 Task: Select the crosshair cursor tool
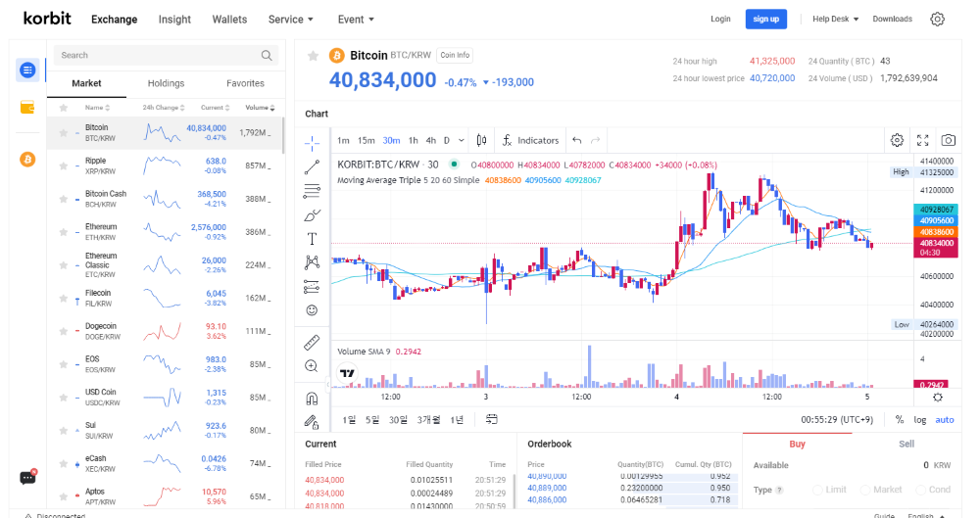[x=312, y=144]
